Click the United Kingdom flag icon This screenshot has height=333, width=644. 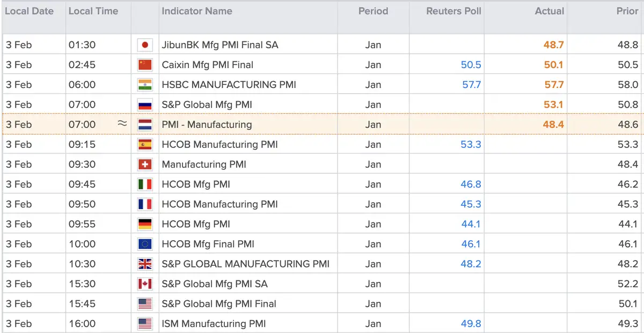[145, 264]
